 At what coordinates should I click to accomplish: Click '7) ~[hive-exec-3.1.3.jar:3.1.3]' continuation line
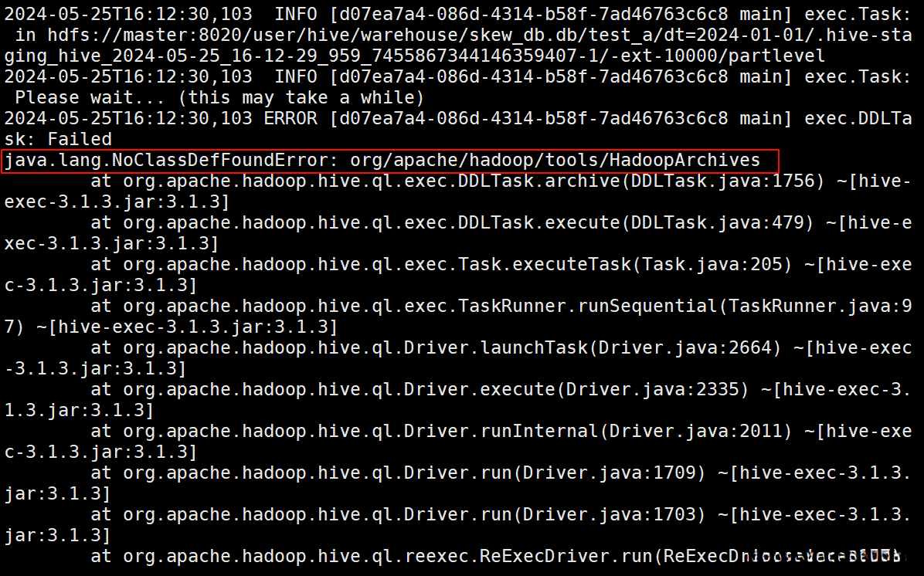point(171,327)
